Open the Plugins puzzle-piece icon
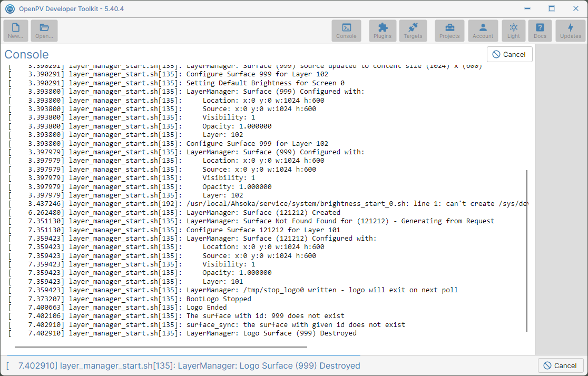The image size is (588, 376). pyautogui.click(x=383, y=31)
